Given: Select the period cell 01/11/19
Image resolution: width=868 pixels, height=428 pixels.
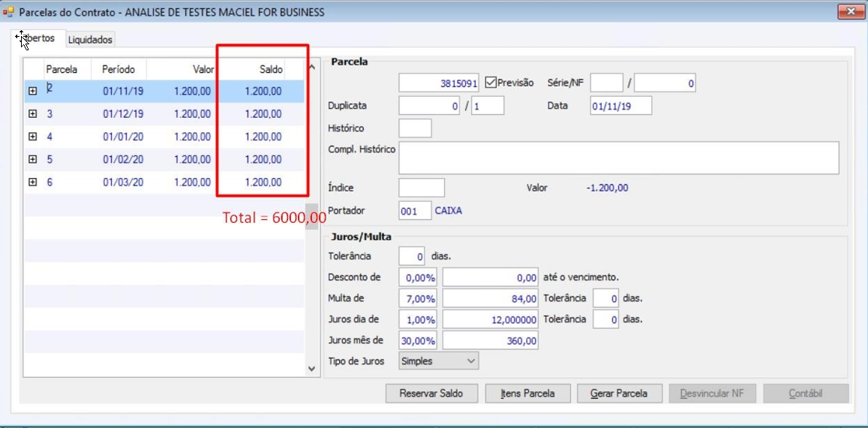Looking at the screenshot, I should pyautogui.click(x=123, y=92).
